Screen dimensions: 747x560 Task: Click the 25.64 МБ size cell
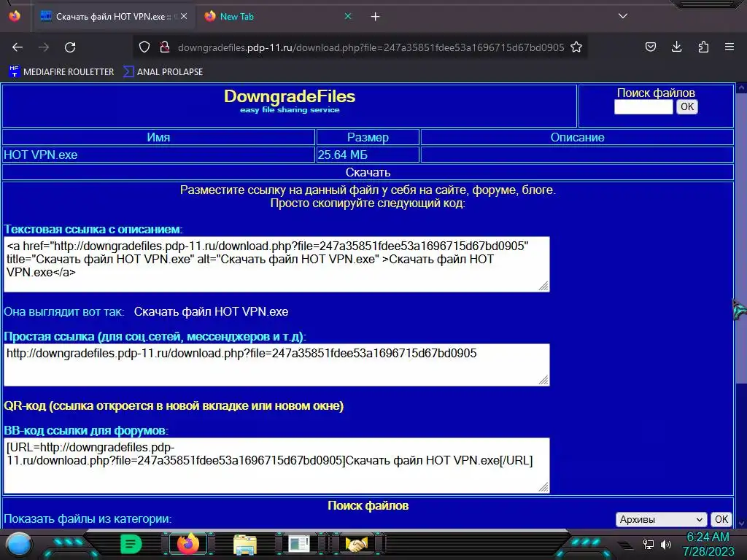[x=368, y=155]
